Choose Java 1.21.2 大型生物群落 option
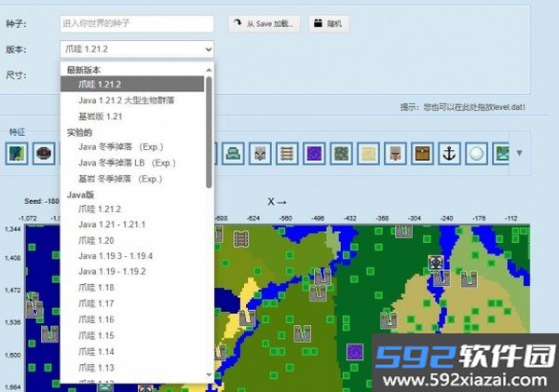The image size is (559, 392). coord(132,101)
